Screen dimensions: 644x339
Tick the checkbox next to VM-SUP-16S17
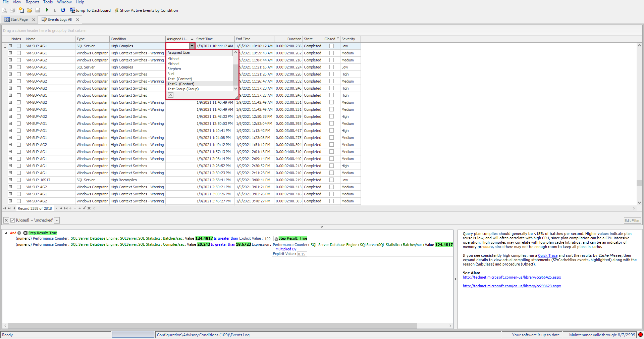(x=19, y=180)
